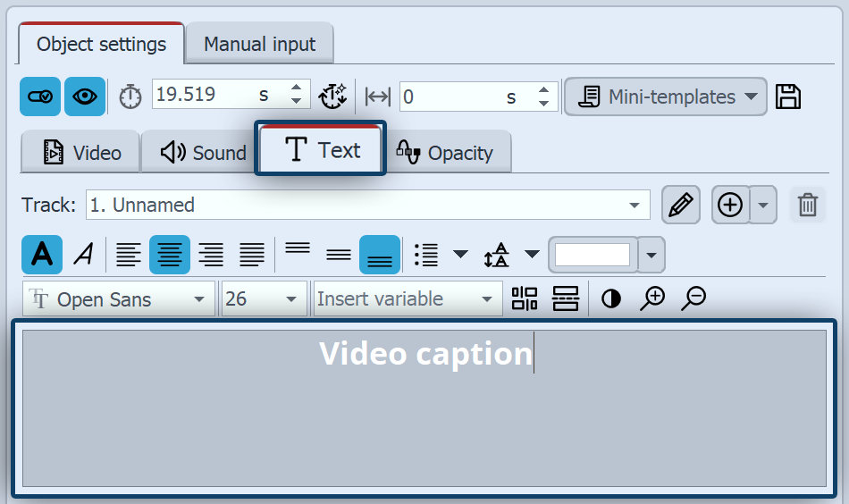Set vertical alignment to middle
Screen dimensions: 849x504
pyautogui.click(x=339, y=255)
